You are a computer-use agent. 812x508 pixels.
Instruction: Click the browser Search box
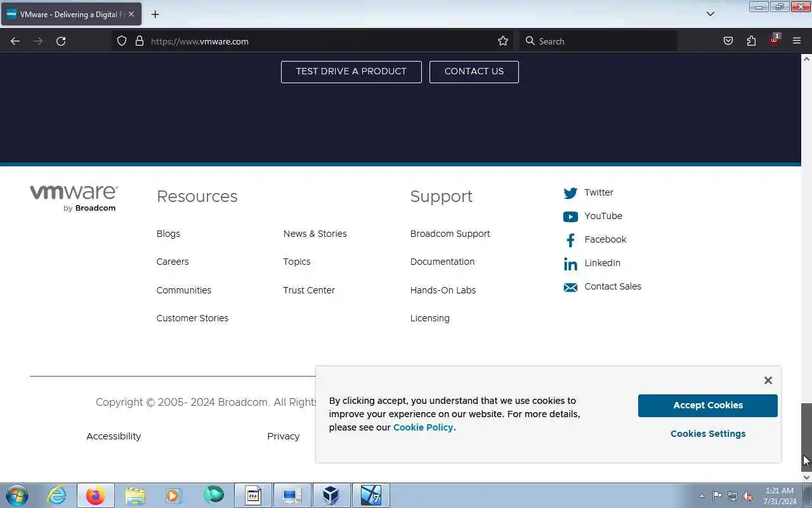coord(598,41)
